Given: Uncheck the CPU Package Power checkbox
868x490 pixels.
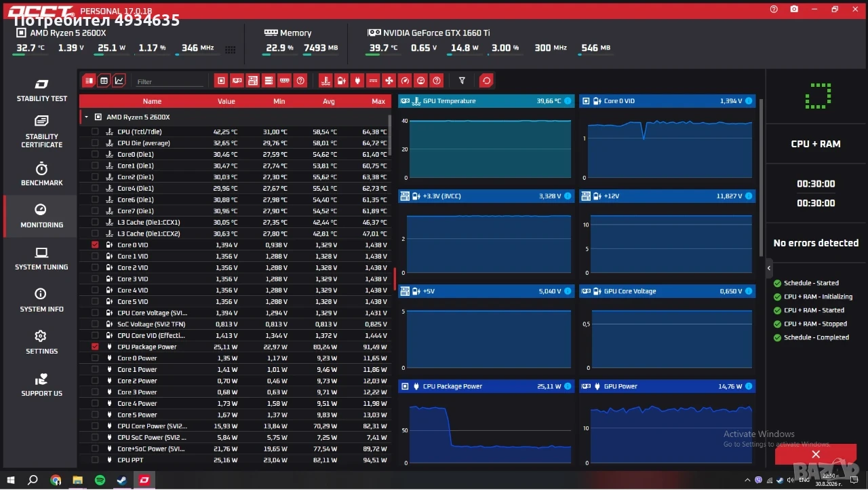Looking at the screenshot, I should [95, 347].
